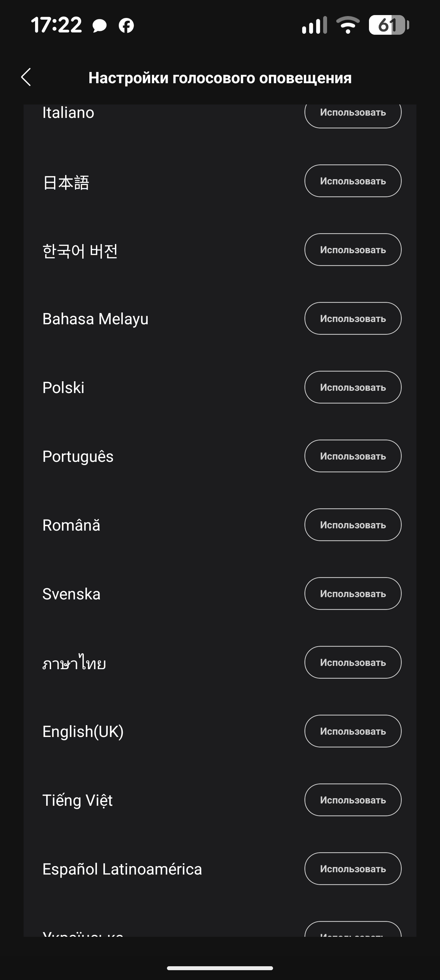Tap the home indicator bar
The width and height of the screenshot is (440, 980).
(x=220, y=968)
